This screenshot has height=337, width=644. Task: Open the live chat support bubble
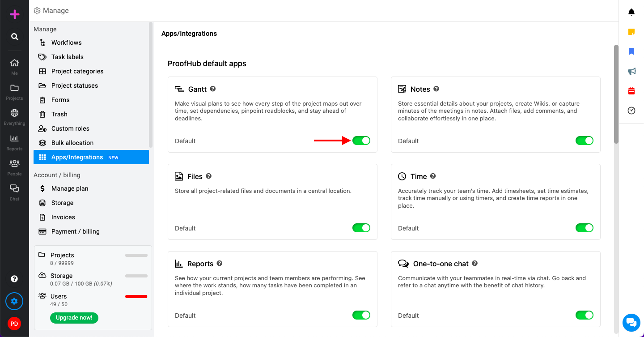631,322
